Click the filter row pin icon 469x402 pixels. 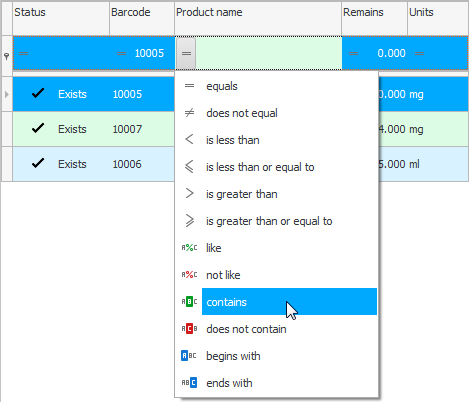point(6,56)
